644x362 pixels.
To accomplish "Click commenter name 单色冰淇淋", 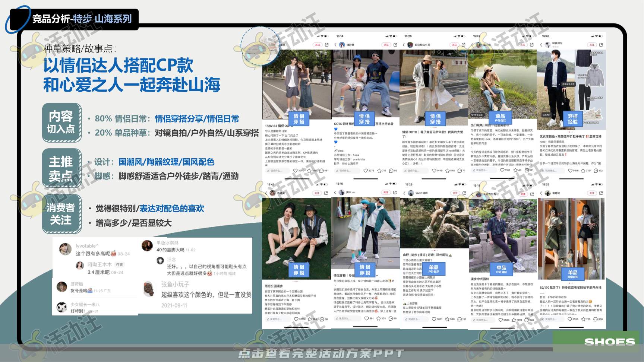I will click(x=167, y=242).
